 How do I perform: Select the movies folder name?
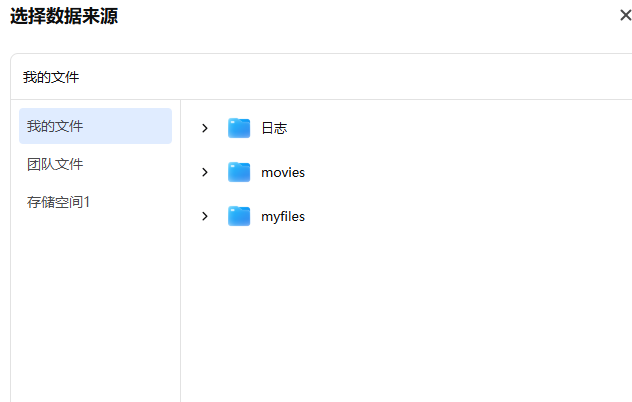click(x=283, y=172)
